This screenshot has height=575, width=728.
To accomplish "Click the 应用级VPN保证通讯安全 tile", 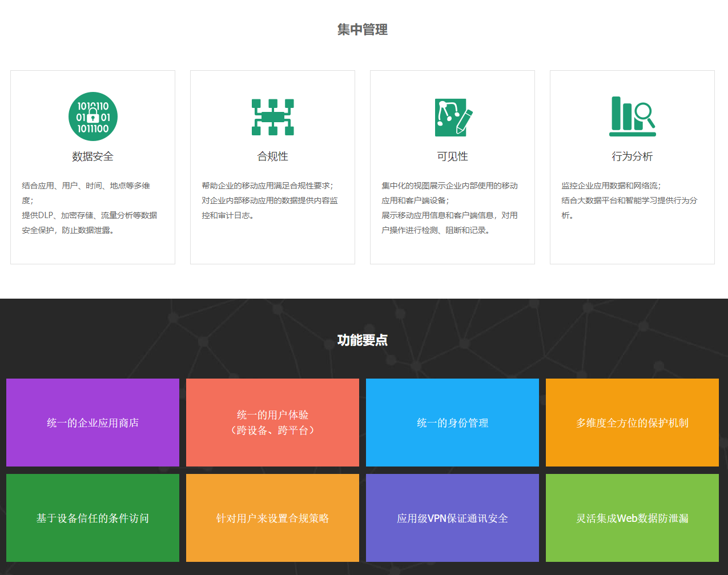I will (x=452, y=518).
